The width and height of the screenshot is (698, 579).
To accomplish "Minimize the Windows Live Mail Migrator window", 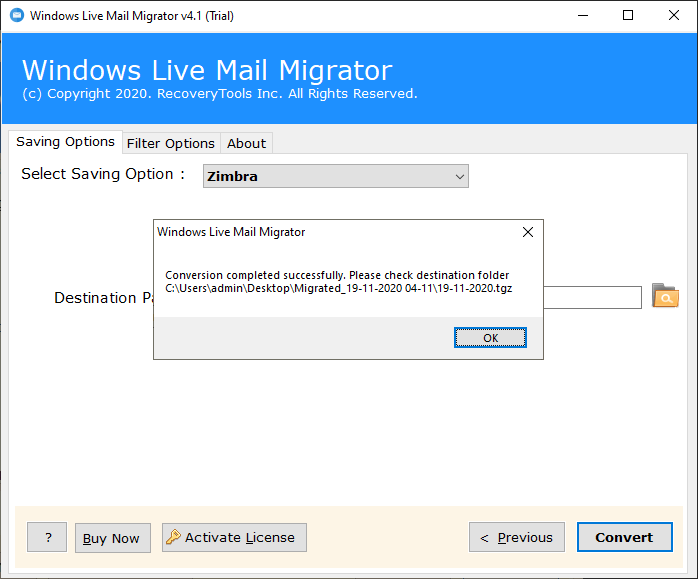I will (583, 16).
